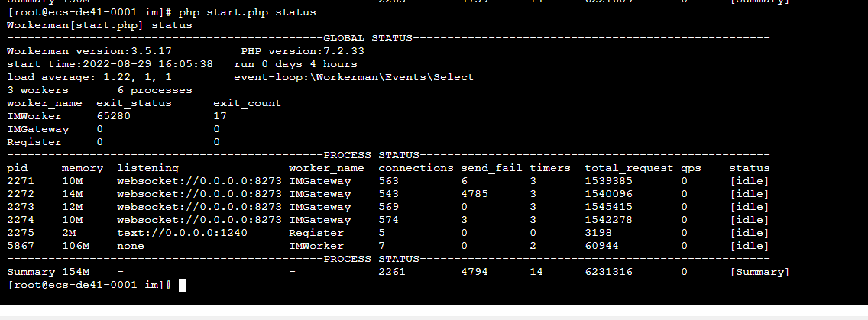This screenshot has height=320, width=868.
Task: Click the event-loop Workerman\Events\Select text
Action: pyautogui.click(x=355, y=77)
